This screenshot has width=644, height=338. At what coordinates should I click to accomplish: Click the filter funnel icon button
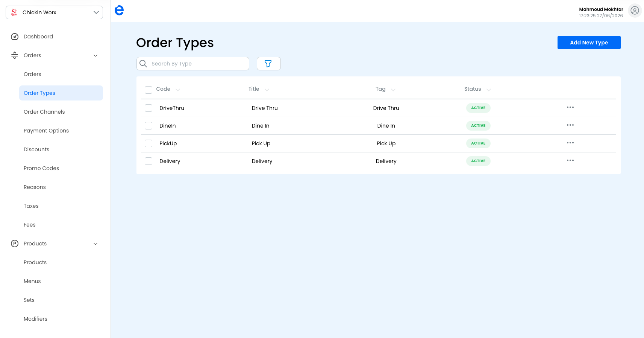click(268, 64)
